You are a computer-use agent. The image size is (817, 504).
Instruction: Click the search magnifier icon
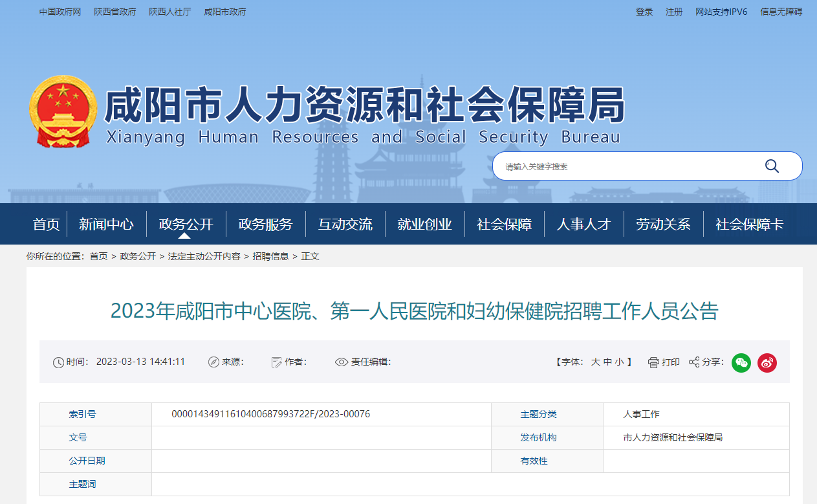(x=772, y=166)
